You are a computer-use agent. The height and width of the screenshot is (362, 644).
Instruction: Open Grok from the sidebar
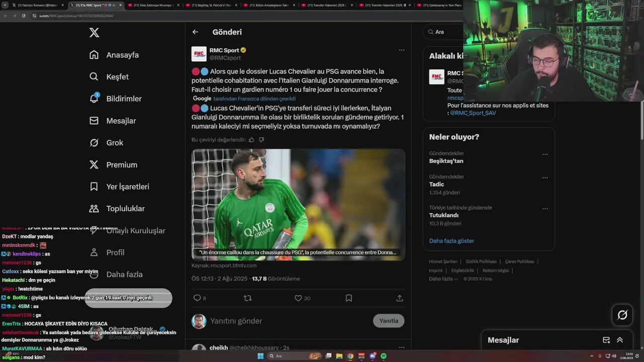pyautogui.click(x=106, y=143)
